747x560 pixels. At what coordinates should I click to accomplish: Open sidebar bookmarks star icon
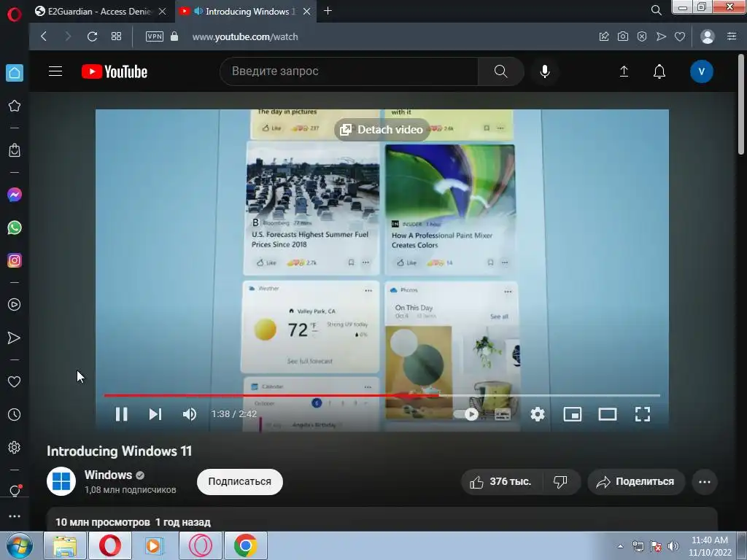click(x=15, y=106)
